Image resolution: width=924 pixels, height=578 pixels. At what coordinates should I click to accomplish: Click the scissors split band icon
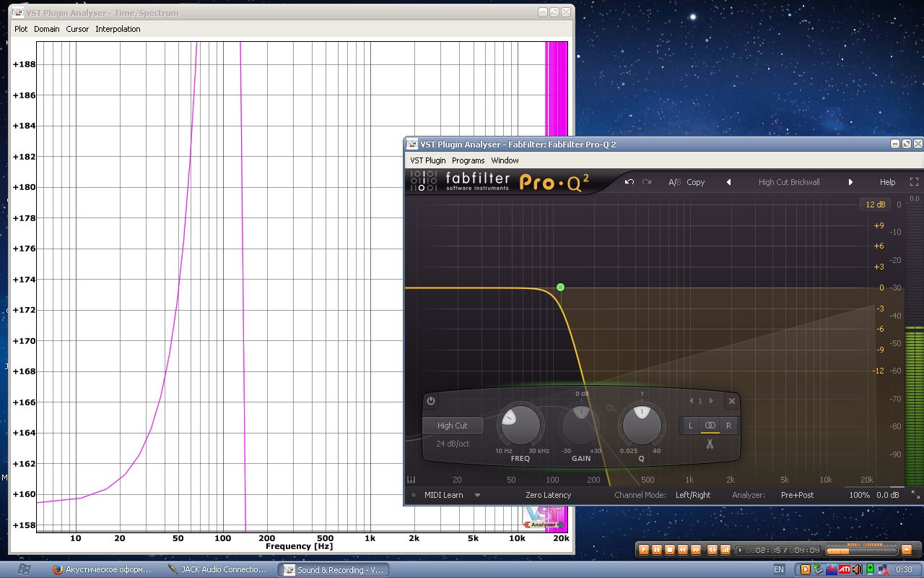pyautogui.click(x=710, y=444)
